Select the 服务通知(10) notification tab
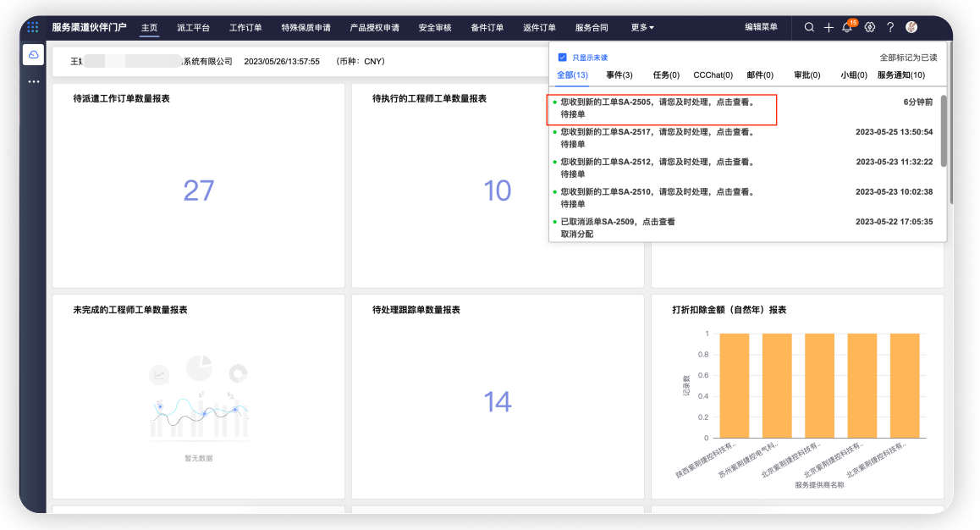 coord(900,75)
